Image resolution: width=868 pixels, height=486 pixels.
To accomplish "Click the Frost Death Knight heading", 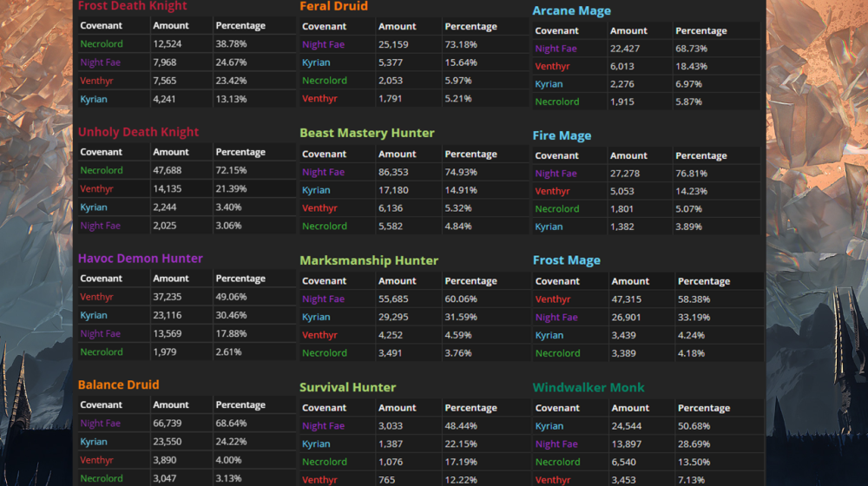I will click(x=132, y=6).
